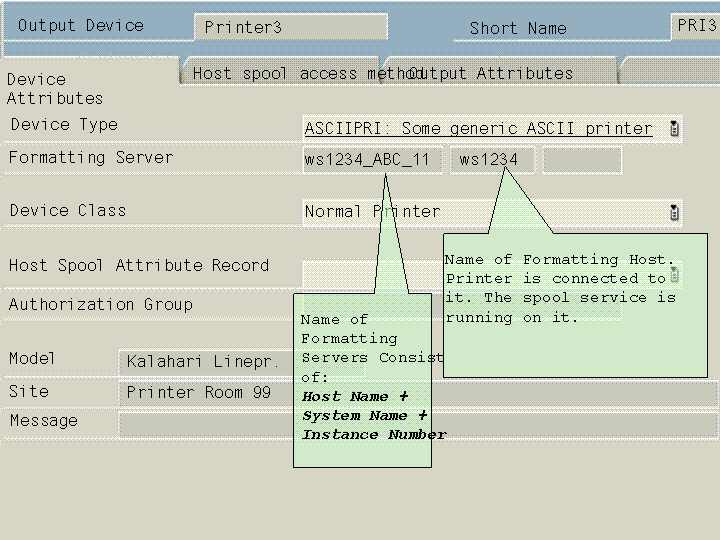Open the Output Attributes tab
The width and height of the screenshot is (720, 540).
500,73
